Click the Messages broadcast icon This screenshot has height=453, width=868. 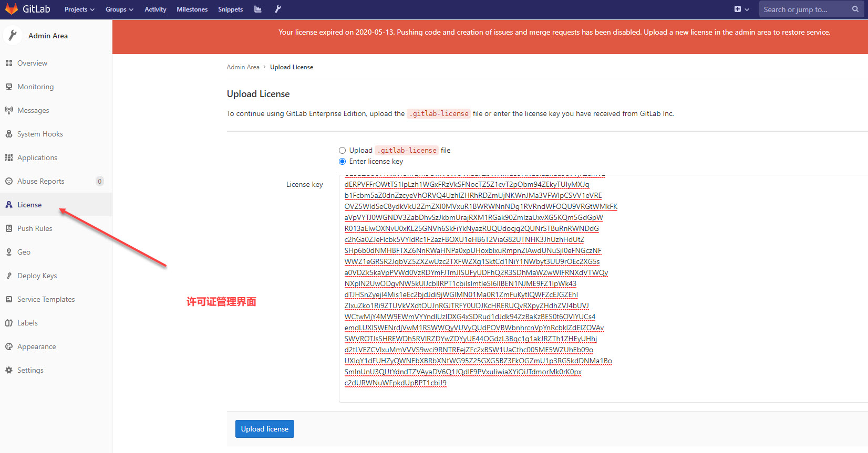click(x=9, y=110)
